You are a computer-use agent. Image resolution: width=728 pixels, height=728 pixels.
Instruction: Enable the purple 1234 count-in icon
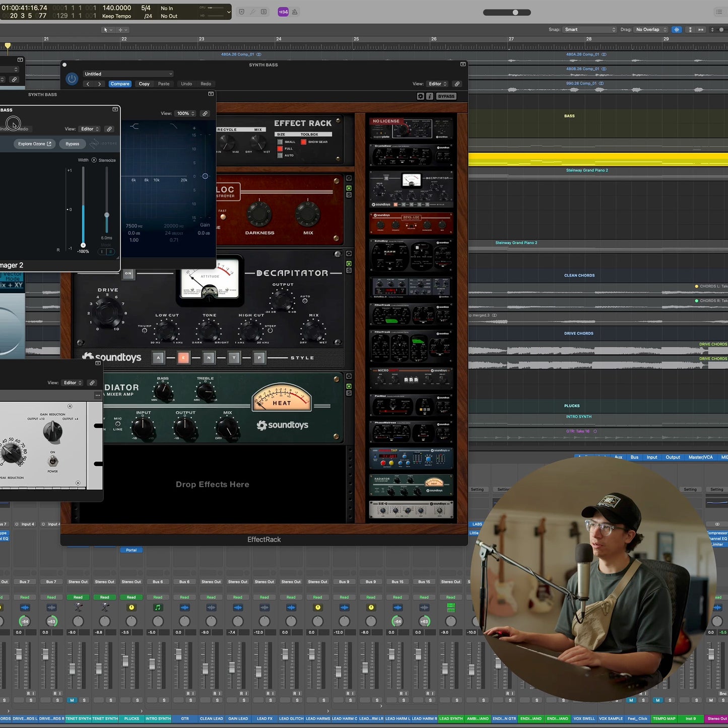click(283, 11)
